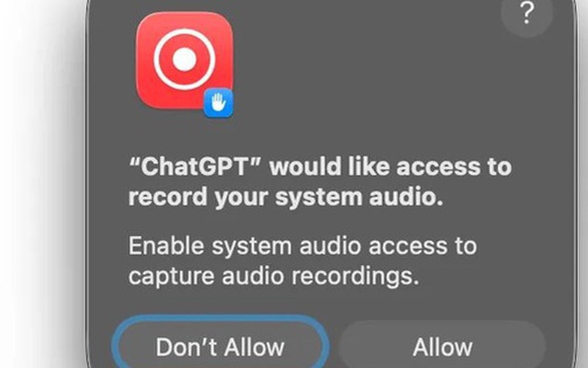Click the word "Allow" in right button
Viewport: 588px width, 368px height.
click(x=442, y=347)
